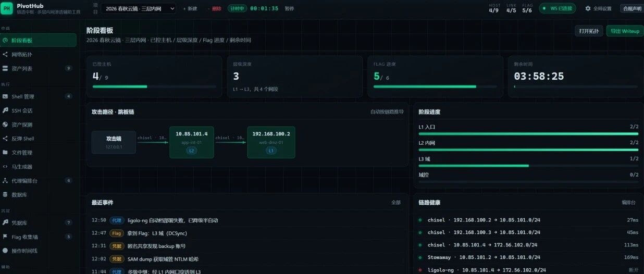Click the 全局设置 gear icon
This screenshot has width=644, height=274.
(x=588, y=8)
